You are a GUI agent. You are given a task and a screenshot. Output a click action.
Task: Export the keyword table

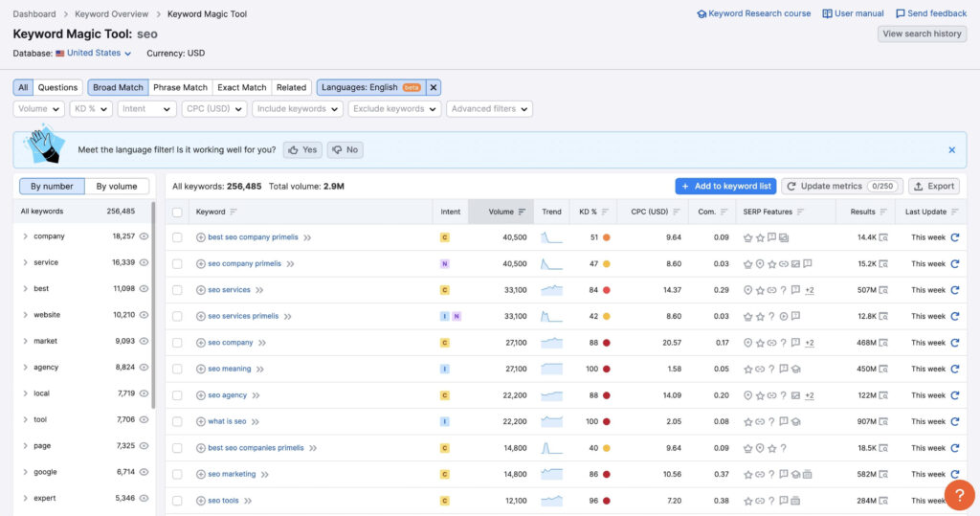tap(935, 187)
